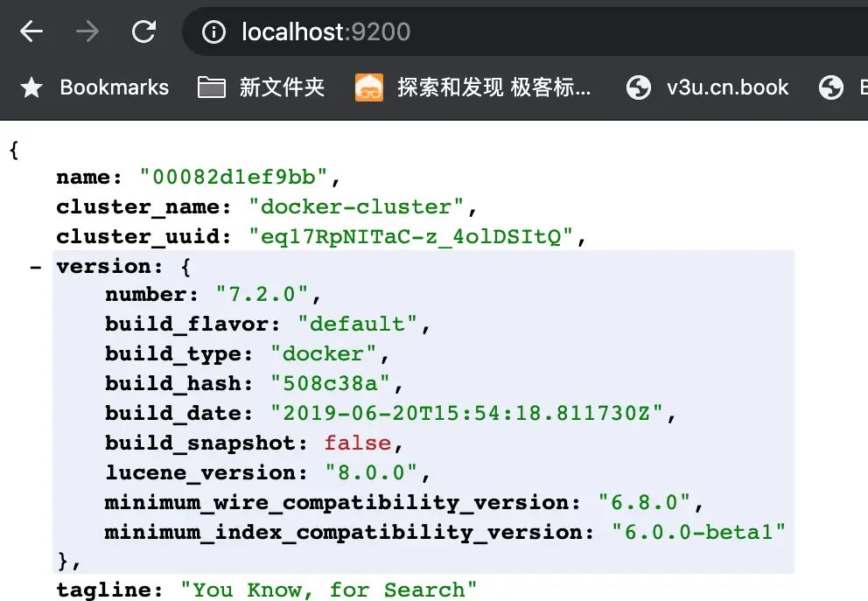Select the build_hash value "508c38a"
The width and height of the screenshot is (868, 601).
click(330, 383)
